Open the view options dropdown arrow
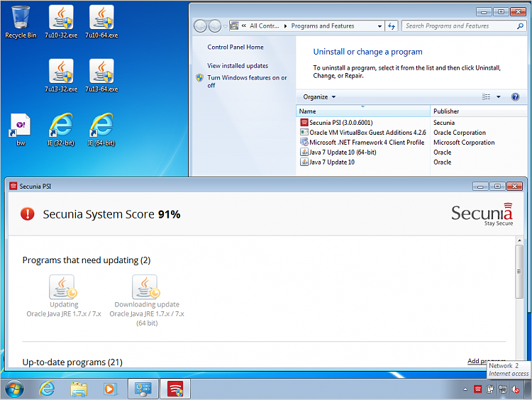532x400 pixels. click(x=499, y=97)
